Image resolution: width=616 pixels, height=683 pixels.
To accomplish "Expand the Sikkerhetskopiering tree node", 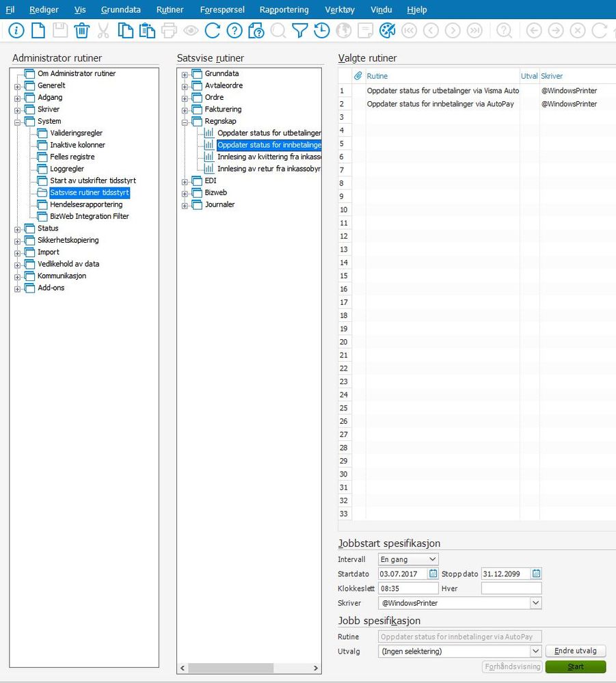I will coord(17,241).
